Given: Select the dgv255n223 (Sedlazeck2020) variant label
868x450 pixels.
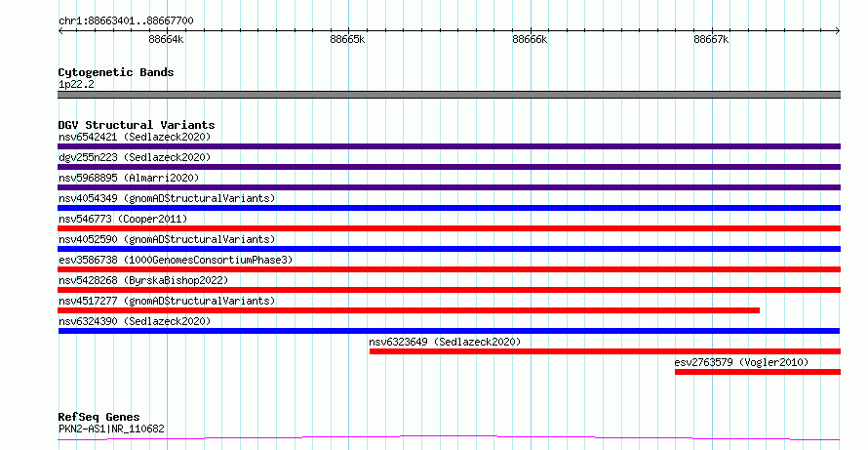Looking at the screenshot, I should pyautogui.click(x=135, y=157).
